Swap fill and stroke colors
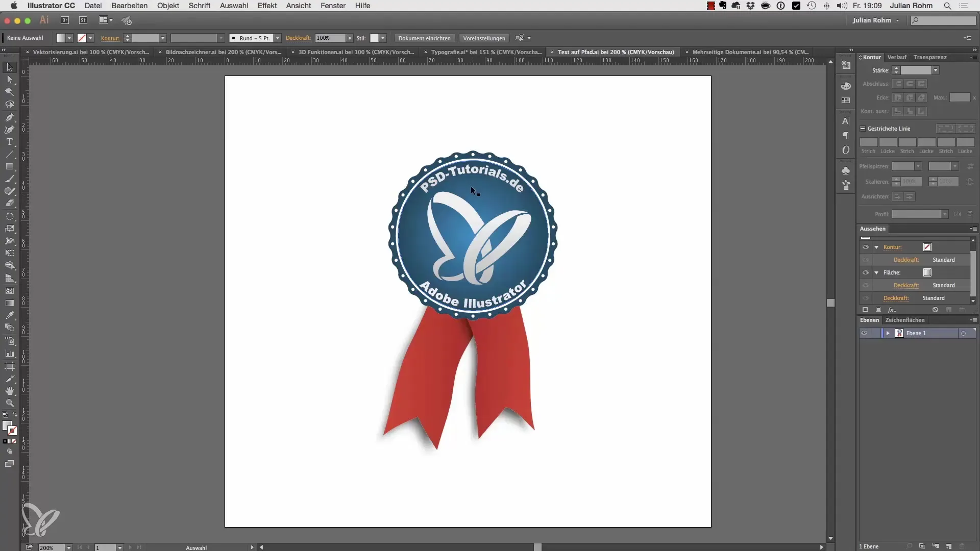Viewport: 980px width, 551px height. 15,414
